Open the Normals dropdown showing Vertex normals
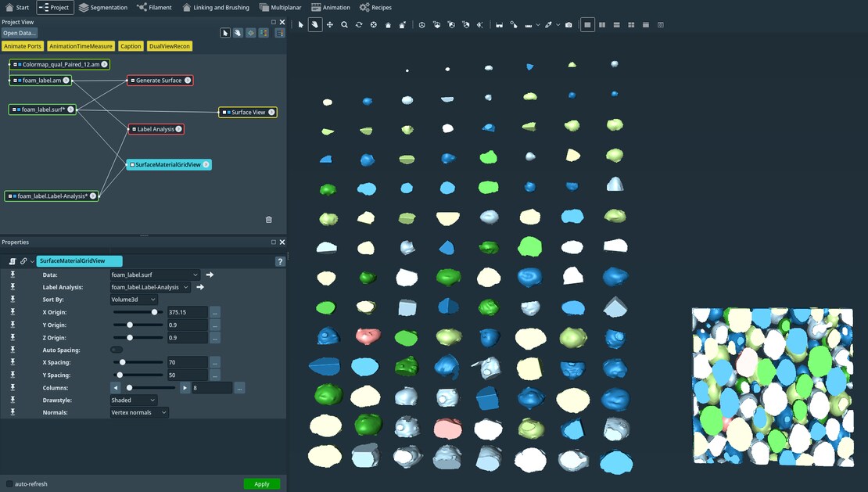 pos(138,412)
